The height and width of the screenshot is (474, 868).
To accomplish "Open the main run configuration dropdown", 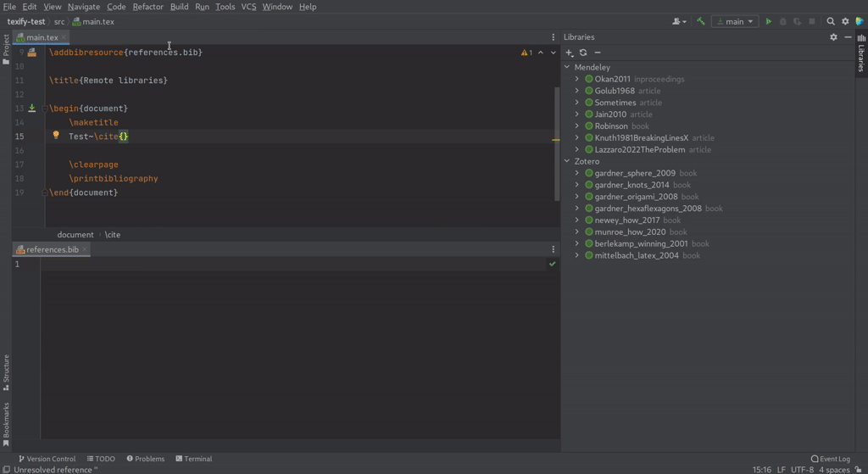I will tap(734, 21).
